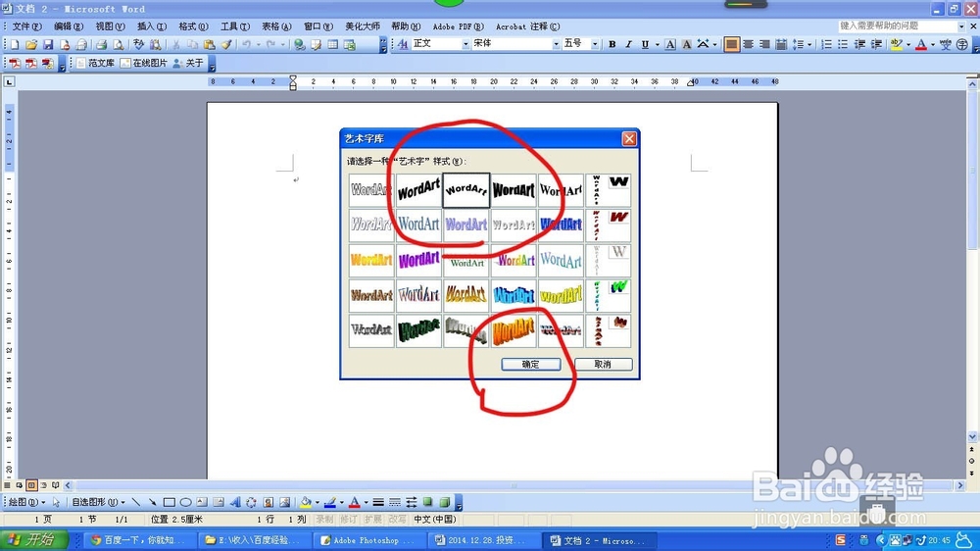Open the 美化大师 menu

(x=363, y=26)
